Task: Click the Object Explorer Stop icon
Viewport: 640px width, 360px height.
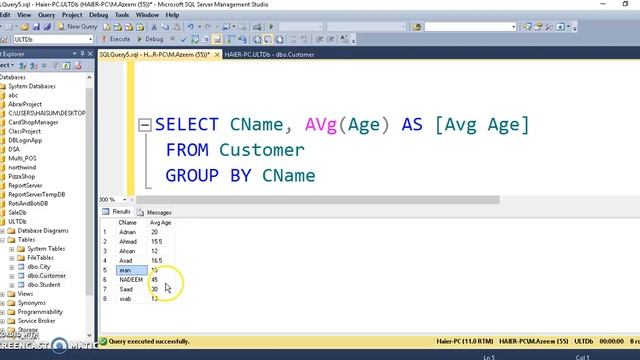Action: tap(44, 65)
